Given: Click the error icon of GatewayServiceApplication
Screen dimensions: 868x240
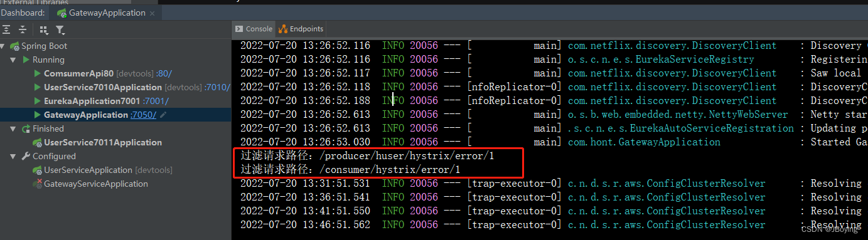Looking at the screenshot, I should pyautogui.click(x=38, y=184).
